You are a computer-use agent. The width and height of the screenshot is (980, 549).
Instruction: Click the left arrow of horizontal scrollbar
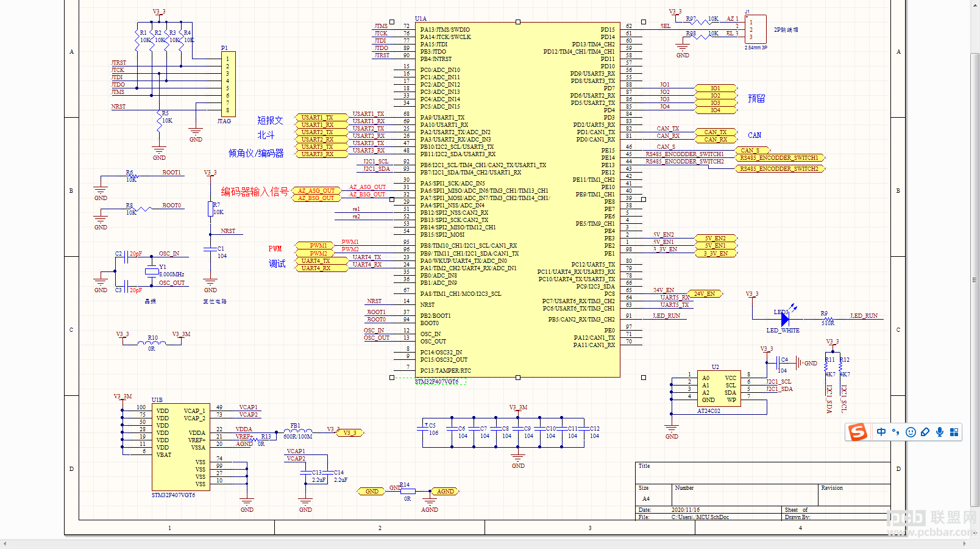tap(5, 544)
